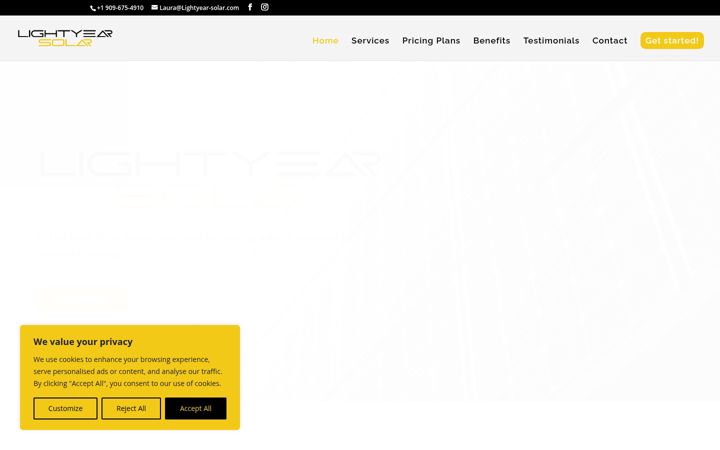
Task: Click Customize in the cookie banner
Action: [65, 408]
